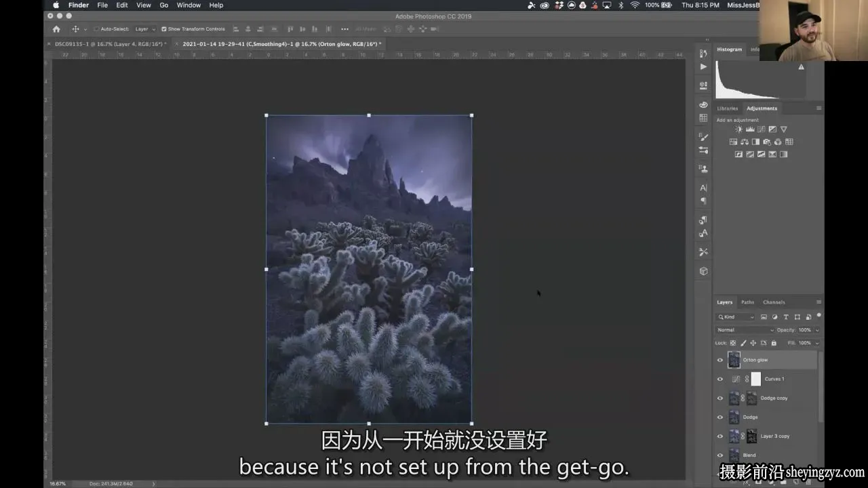Open the Character panel icon
The width and height of the screenshot is (868, 488).
tap(703, 188)
